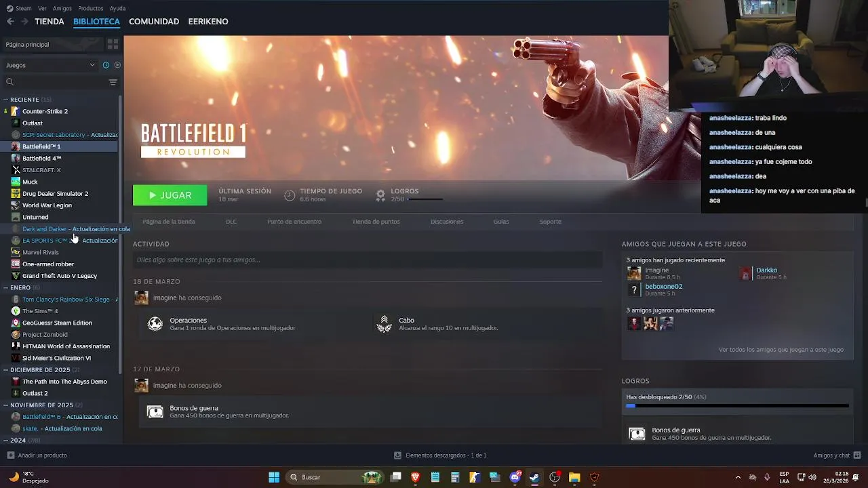This screenshot has height=488, width=868.
Task: Expand the 2024 section
Action: coord(5,441)
